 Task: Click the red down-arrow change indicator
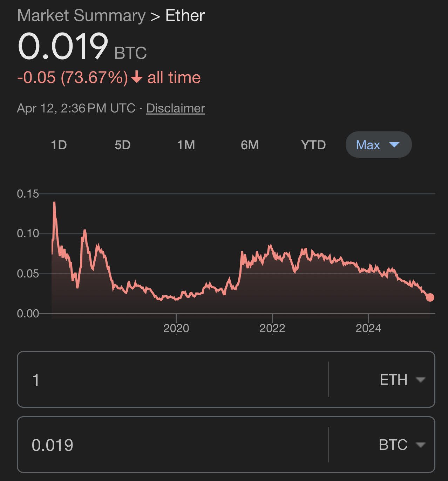[137, 77]
